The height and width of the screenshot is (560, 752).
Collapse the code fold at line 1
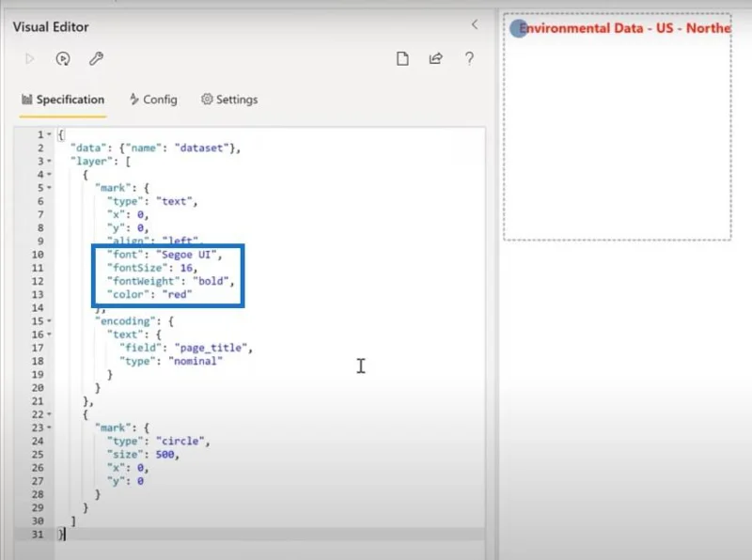click(49, 134)
